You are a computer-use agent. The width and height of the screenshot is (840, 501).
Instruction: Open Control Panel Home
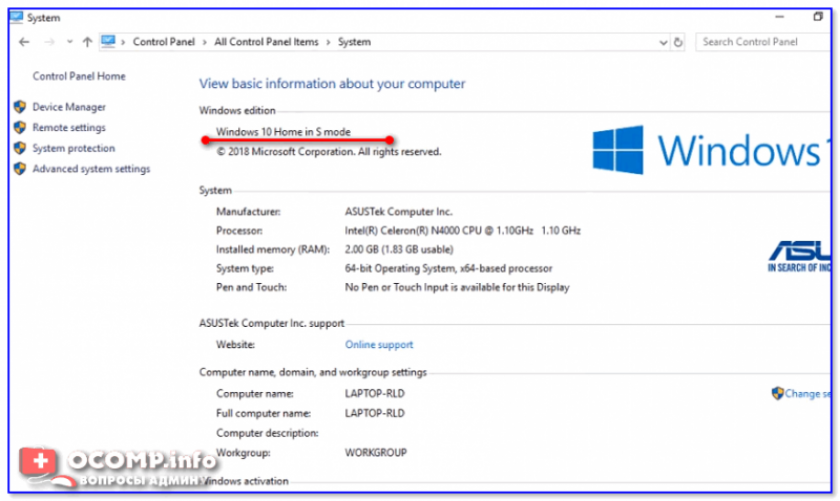click(79, 76)
